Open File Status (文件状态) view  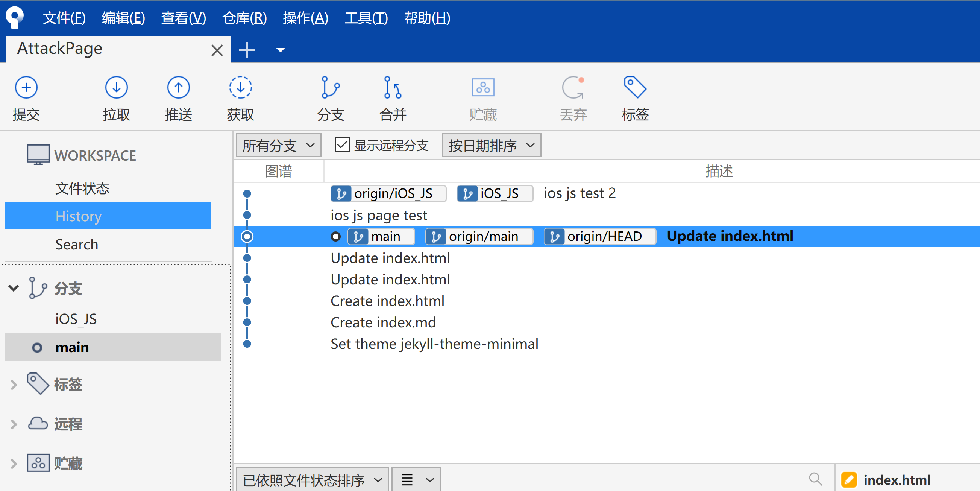(82, 188)
